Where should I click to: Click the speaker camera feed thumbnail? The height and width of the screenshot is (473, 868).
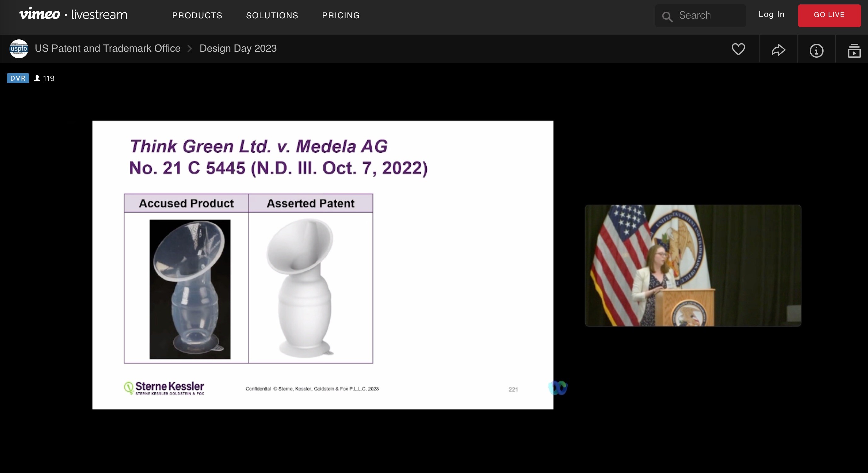pyautogui.click(x=693, y=265)
